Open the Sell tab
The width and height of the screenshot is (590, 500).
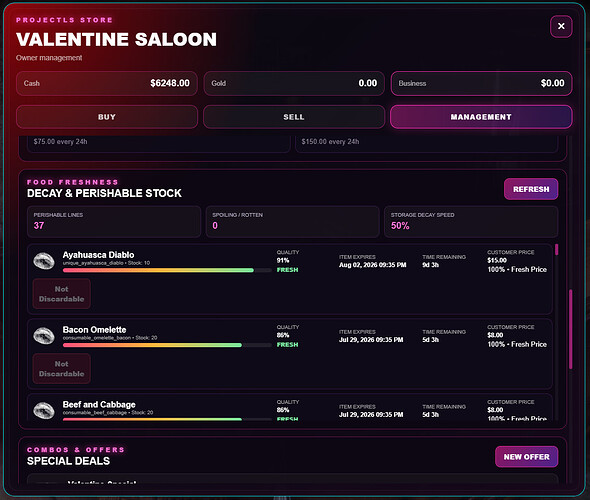(x=294, y=117)
